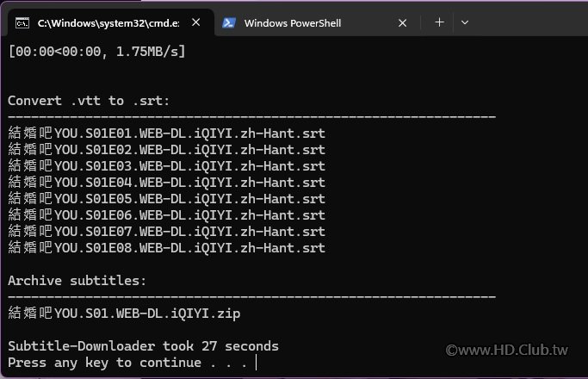588x379 pixels.
Task: Click the 'Subtitle-Downloader took 27 seconds' line
Action: 143,346
